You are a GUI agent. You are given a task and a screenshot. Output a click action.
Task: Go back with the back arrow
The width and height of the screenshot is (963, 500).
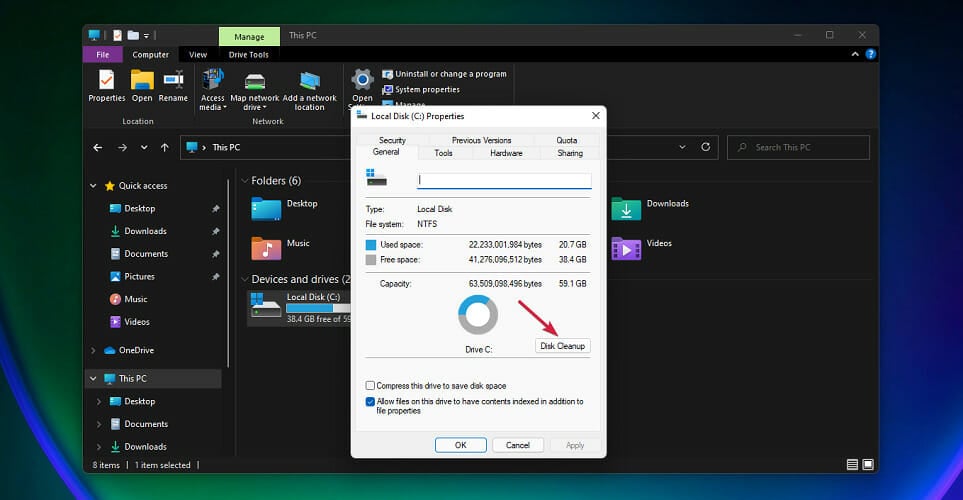(x=98, y=147)
